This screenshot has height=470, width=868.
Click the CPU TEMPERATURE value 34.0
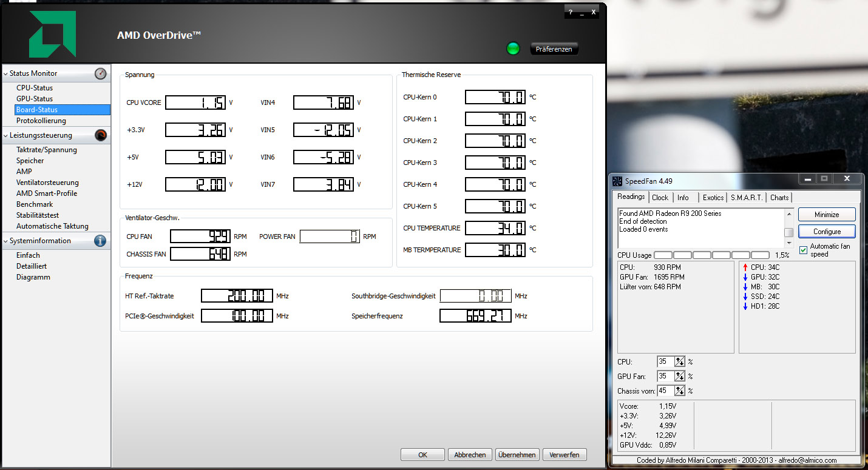click(x=495, y=228)
